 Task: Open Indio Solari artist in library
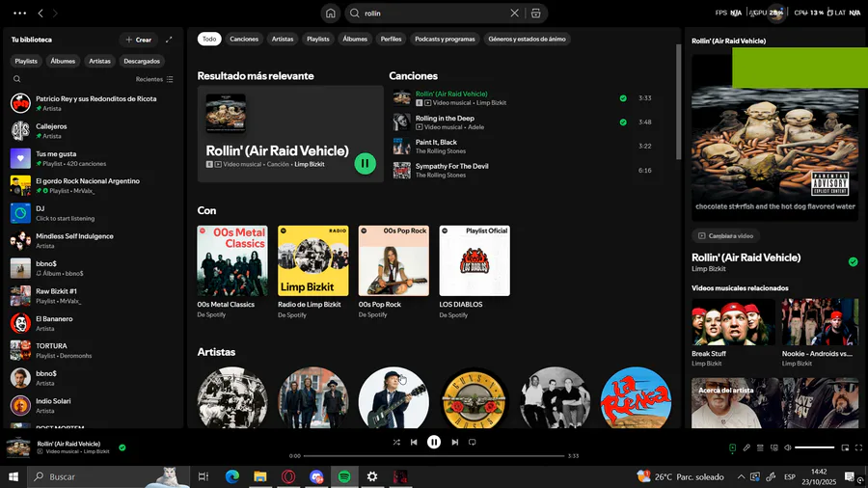(93, 406)
